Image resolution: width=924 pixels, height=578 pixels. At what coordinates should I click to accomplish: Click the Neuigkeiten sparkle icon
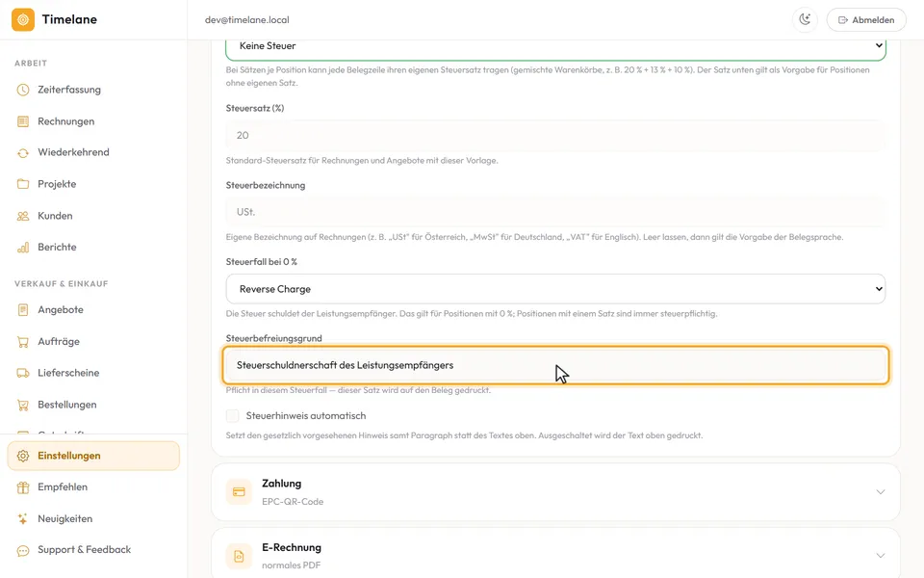23,519
